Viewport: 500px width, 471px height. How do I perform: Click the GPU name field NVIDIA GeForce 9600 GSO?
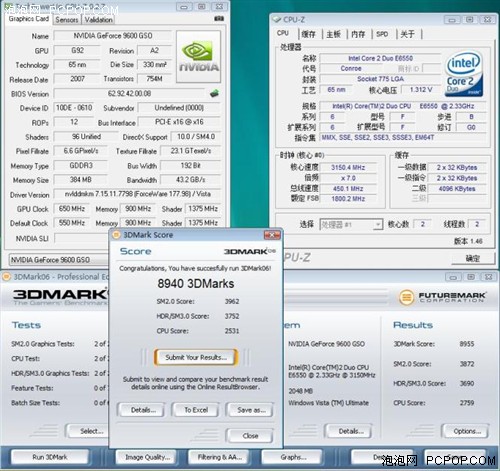coord(113,36)
